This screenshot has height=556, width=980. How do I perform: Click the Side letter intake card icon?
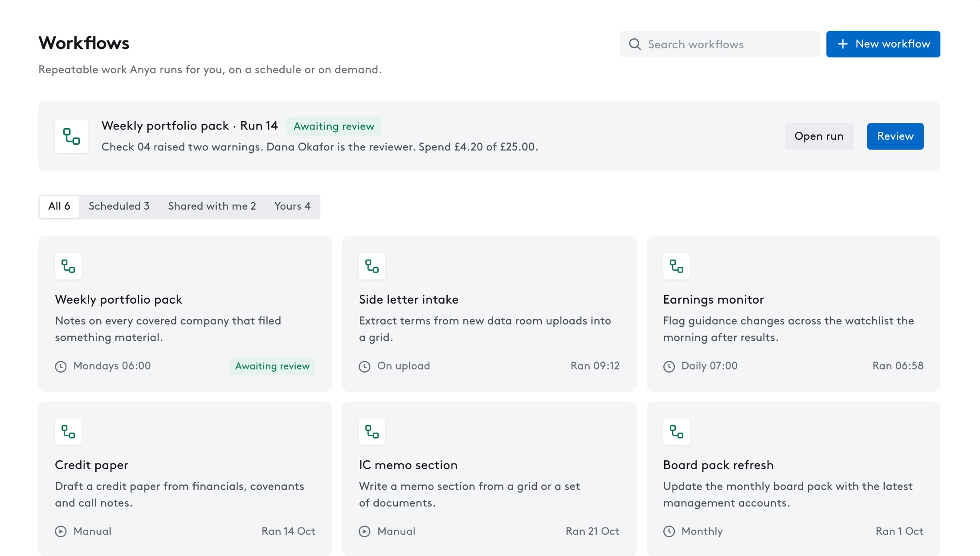372,266
